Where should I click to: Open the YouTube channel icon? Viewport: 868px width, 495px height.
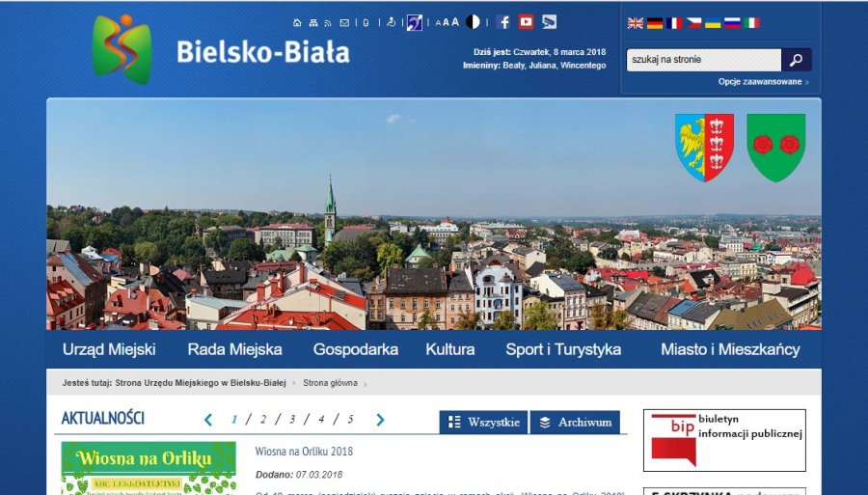pyautogui.click(x=526, y=21)
